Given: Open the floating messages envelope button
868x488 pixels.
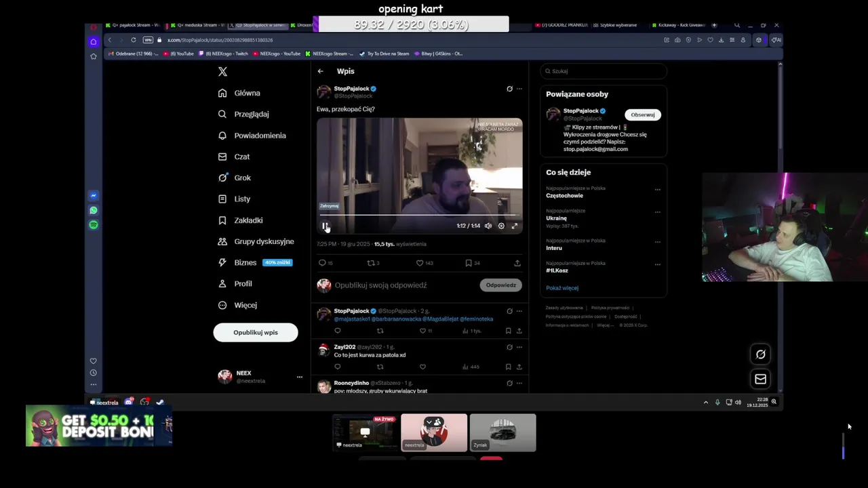Looking at the screenshot, I should coord(760,380).
